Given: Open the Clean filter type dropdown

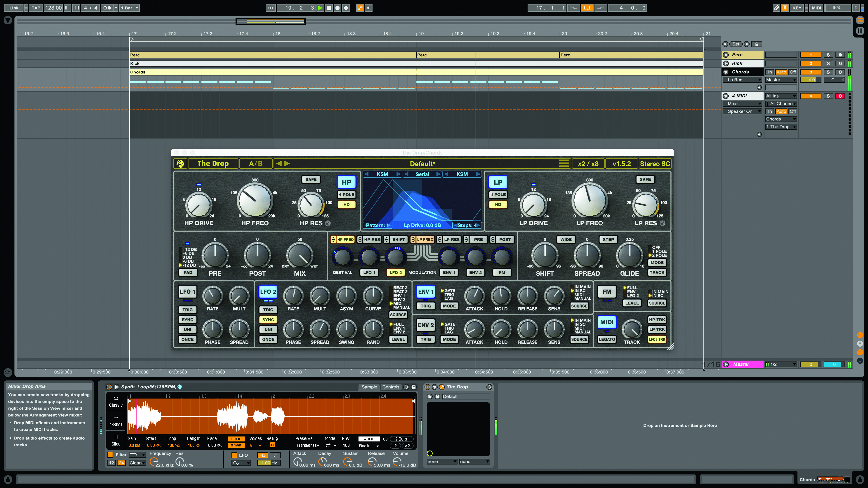Looking at the screenshot, I should [x=137, y=463].
